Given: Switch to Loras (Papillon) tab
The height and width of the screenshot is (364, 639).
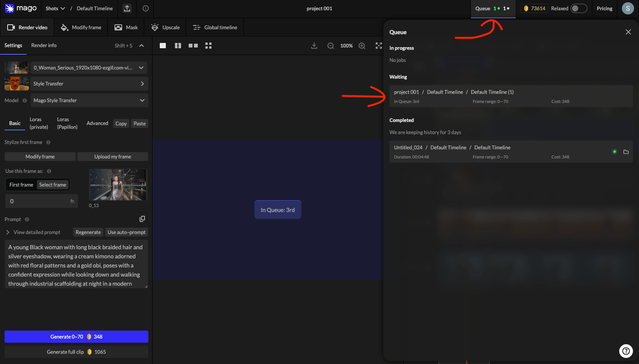Looking at the screenshot, I should (67, 123).
